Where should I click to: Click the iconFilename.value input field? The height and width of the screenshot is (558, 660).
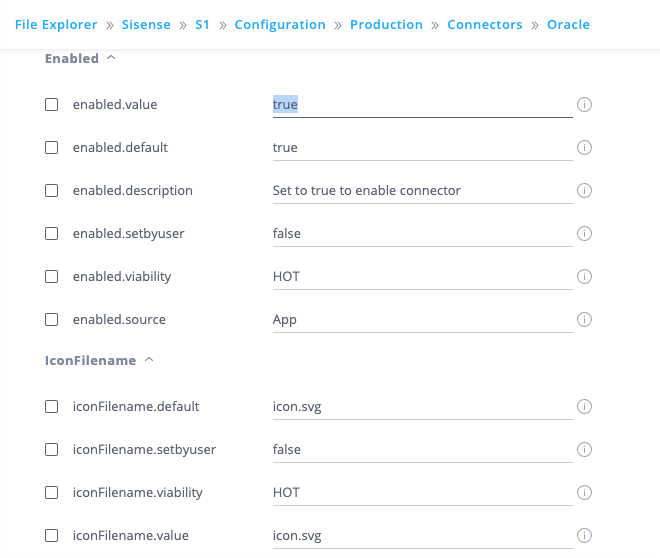pos(420,535)
